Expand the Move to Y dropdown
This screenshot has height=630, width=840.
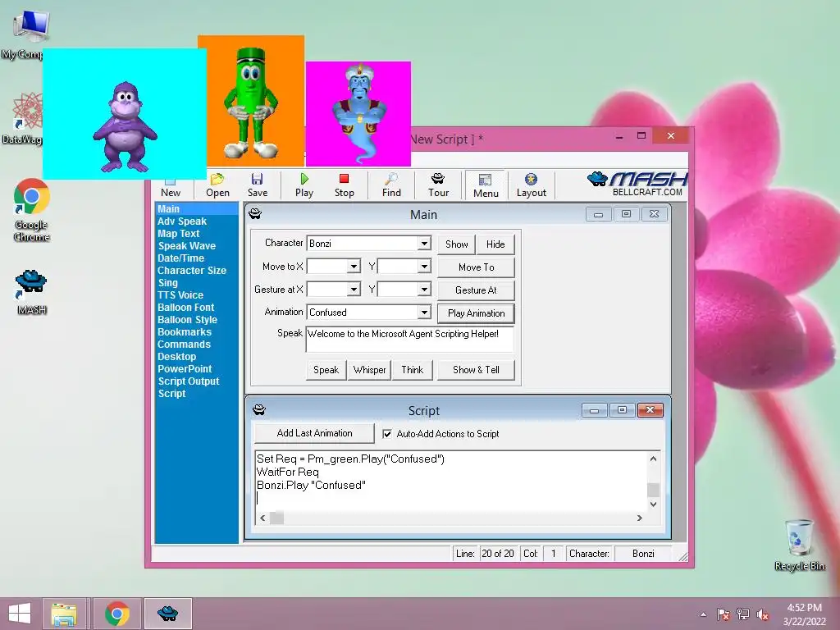(424, 267)
